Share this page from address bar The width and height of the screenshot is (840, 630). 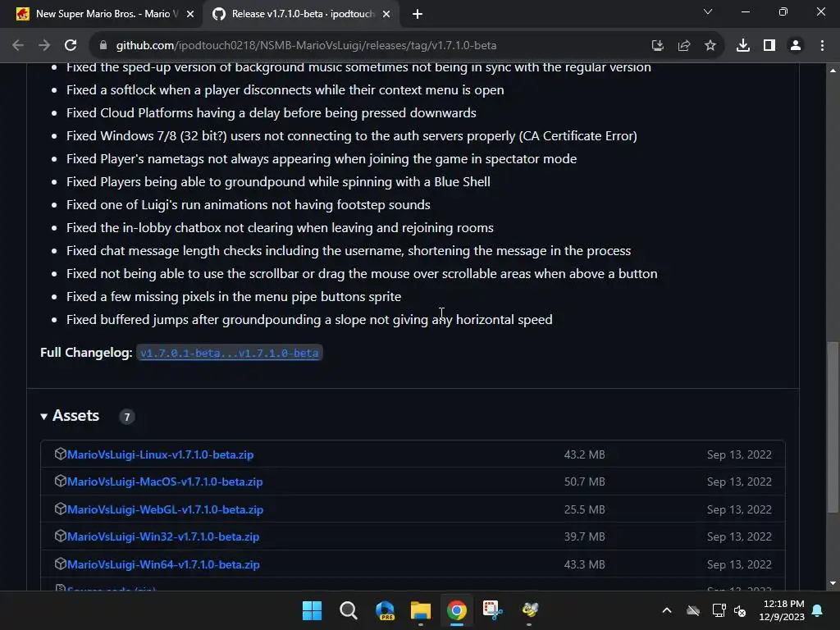pyautogui.click(x=684, y=46)
